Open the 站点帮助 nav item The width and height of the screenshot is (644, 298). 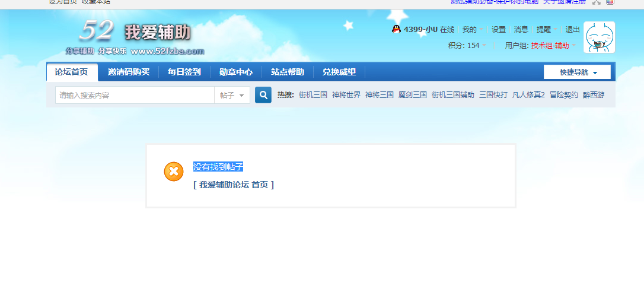288,72
